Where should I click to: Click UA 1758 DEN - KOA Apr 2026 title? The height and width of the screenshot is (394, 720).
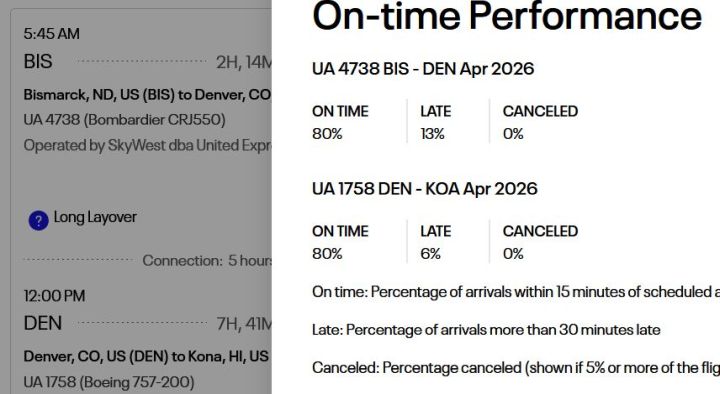(x=425, y=189)
